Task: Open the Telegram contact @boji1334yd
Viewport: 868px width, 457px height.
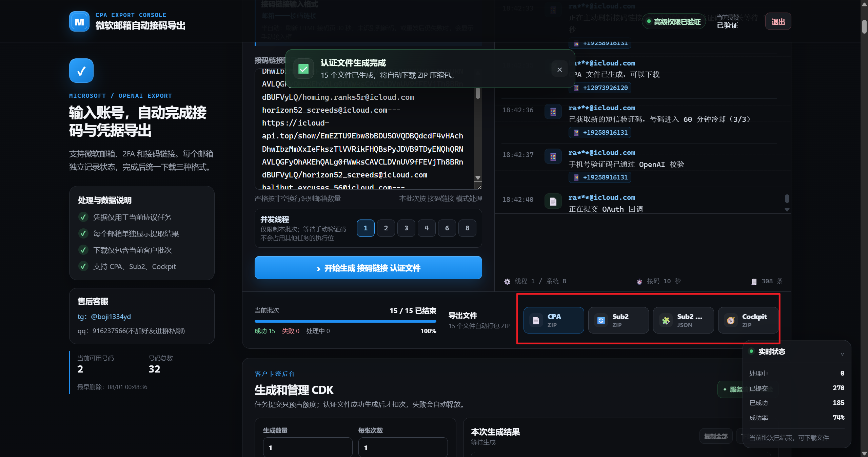Action: click(x=111, y=317)
